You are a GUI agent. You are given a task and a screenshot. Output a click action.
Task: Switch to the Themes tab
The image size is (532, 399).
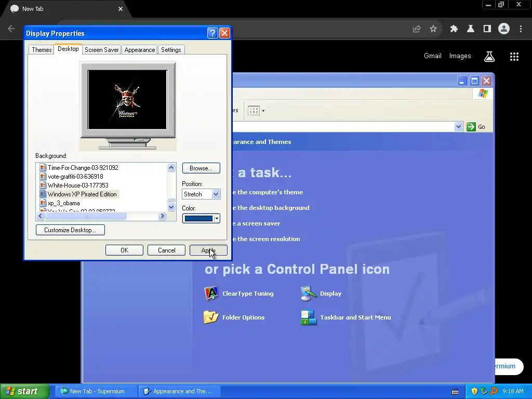click(x=42, y=50)
